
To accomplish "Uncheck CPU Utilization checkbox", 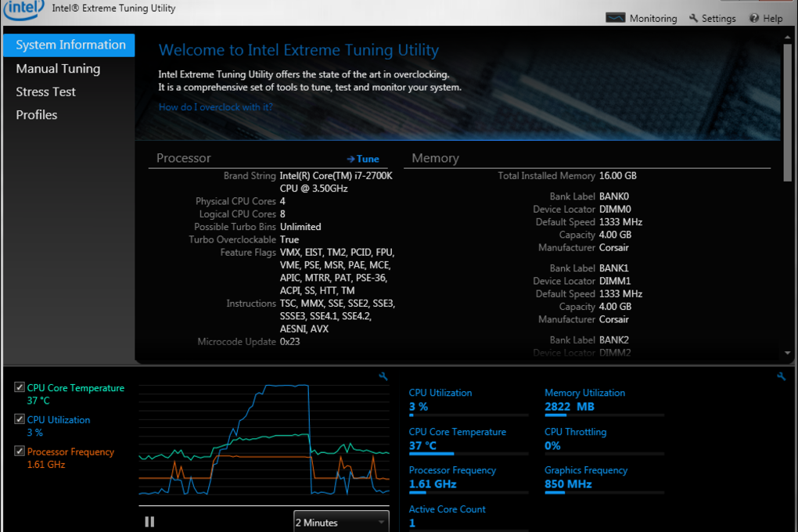I will tap(20, 419).
